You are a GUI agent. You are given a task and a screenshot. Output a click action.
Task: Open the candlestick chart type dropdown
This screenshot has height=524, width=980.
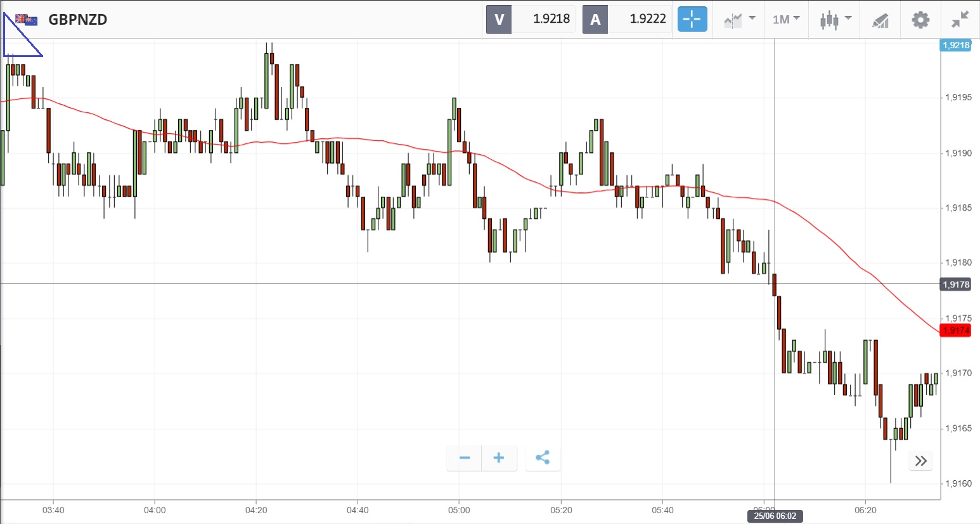(x=835, y=19)
